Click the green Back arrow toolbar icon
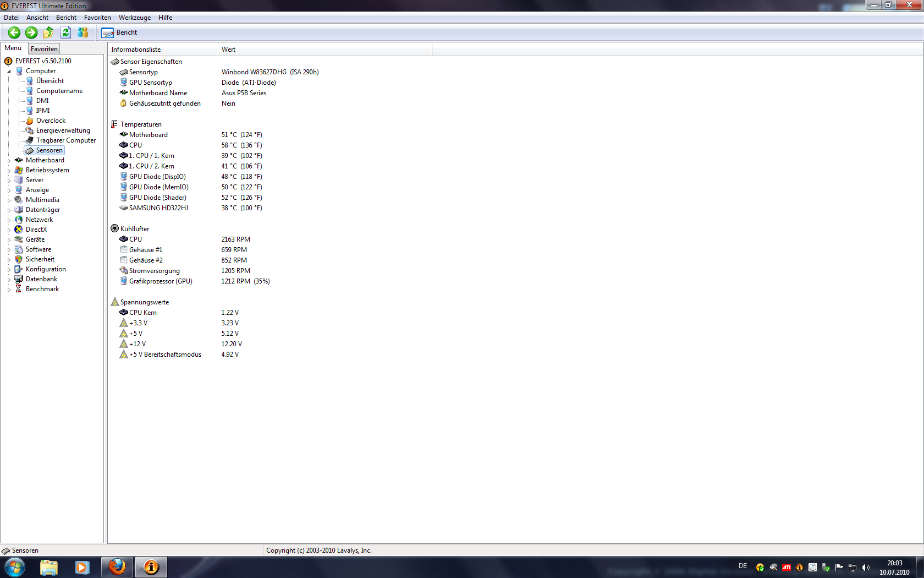924x578 pixels. (x=14, y=32)
